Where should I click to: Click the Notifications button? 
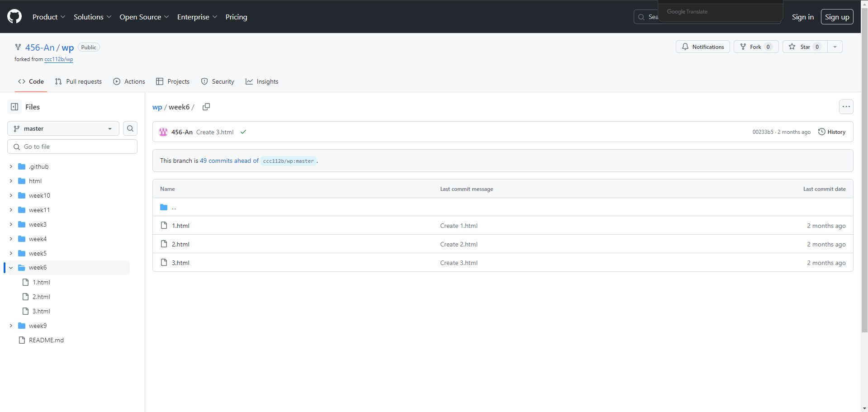coord(703,47)
